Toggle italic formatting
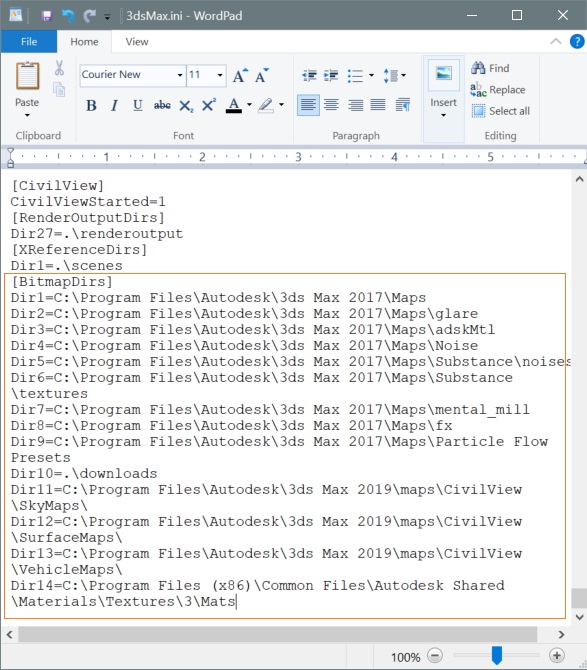The height and width of the screenshot is (670, 587). click(x=114, y=105)
